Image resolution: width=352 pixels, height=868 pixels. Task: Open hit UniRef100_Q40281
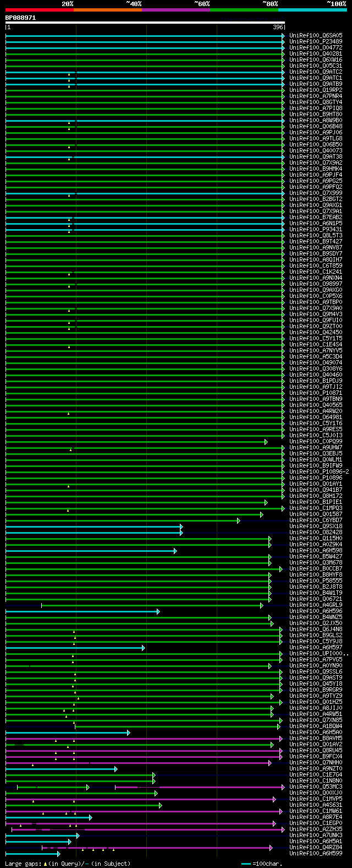pos(316,54)
